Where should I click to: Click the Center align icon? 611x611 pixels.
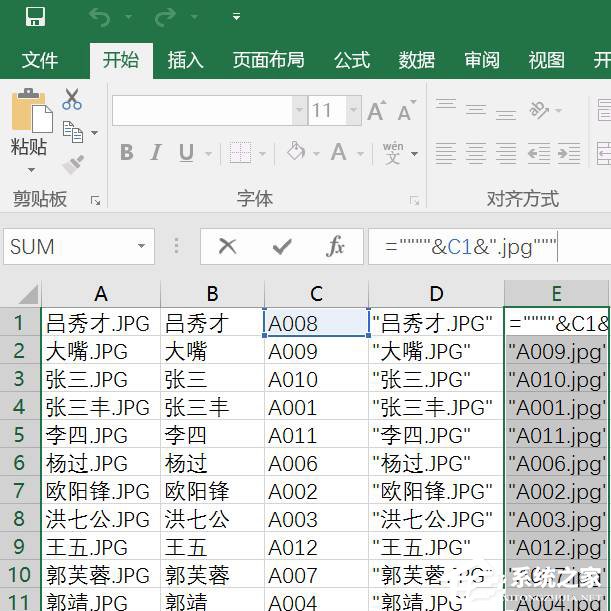coord(475,153)
